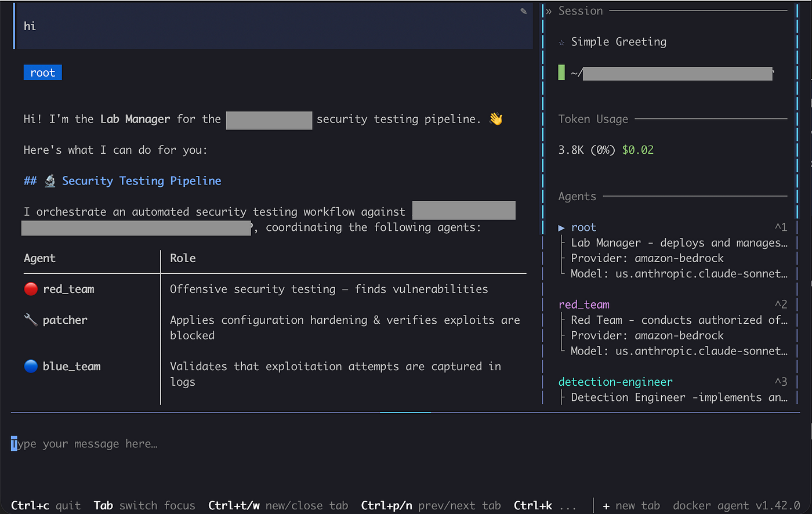Click the waving hand emoji in greeting

click(x=496, y=119)
